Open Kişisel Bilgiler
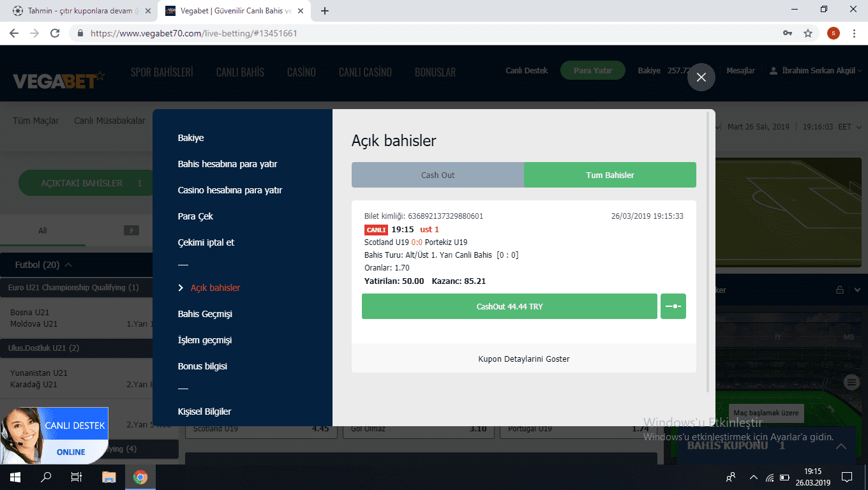 point(204,412)
